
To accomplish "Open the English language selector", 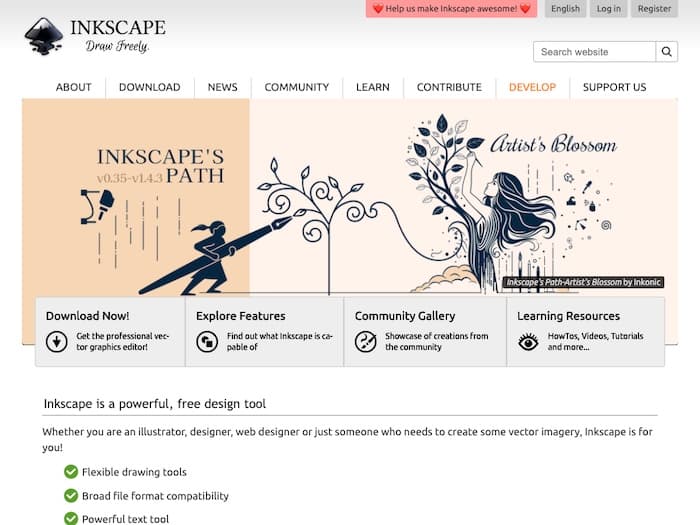I will [565, 8].
